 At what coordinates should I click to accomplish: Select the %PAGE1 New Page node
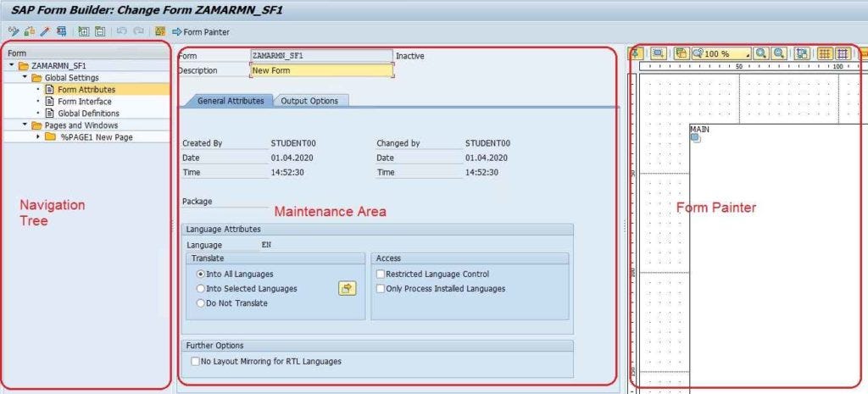click(x=97, y=137)
